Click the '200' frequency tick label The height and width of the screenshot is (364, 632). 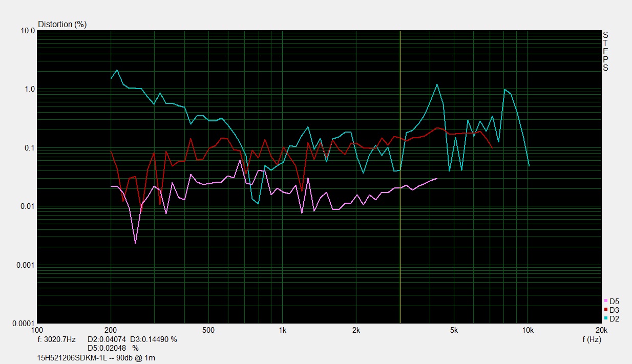pos(111,330)
